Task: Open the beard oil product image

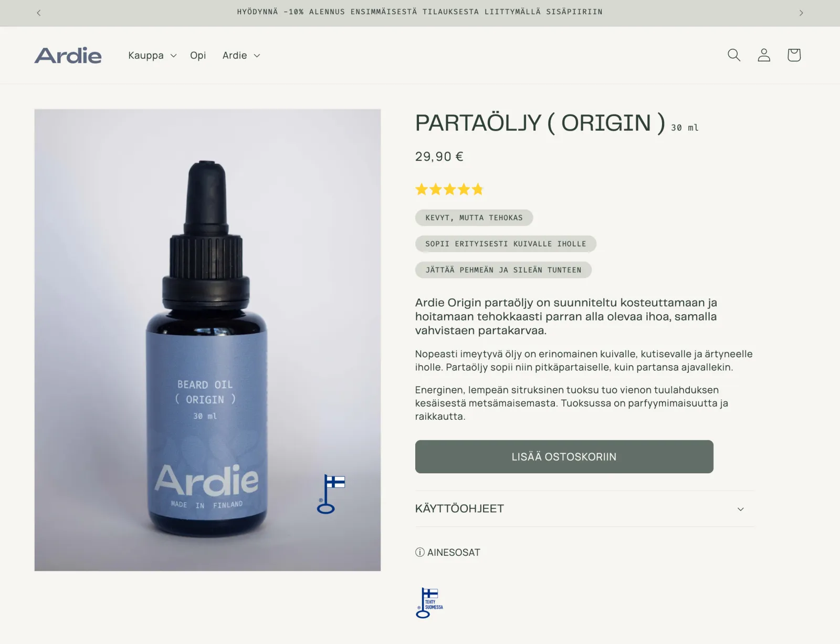Action: pos(207,340)
